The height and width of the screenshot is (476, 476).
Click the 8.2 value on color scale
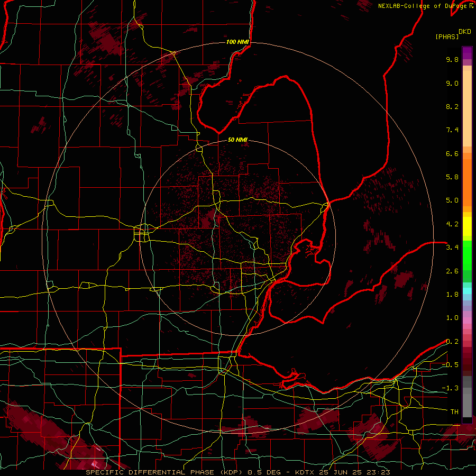coord(452,106)
